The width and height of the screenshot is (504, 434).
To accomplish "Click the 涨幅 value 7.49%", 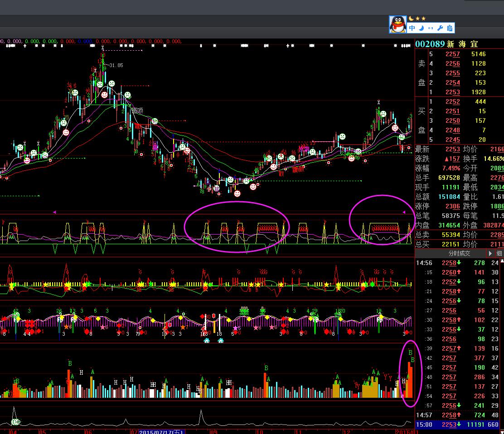I will 451,169.
